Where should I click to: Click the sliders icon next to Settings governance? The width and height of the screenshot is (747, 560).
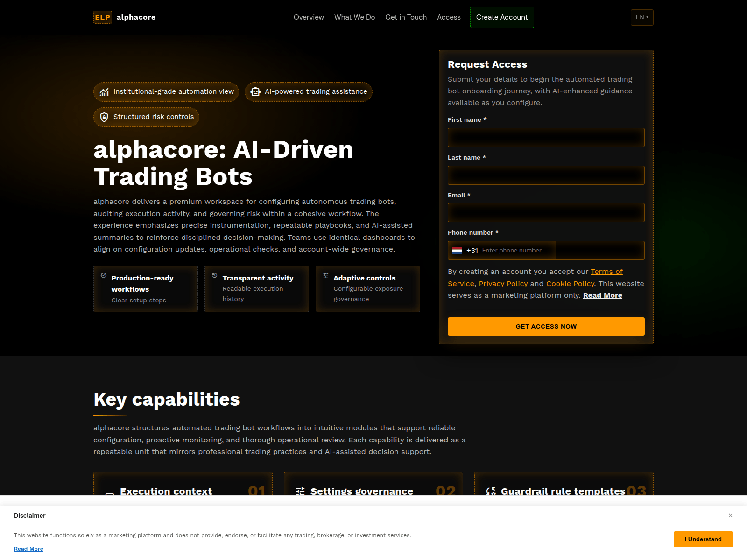(300, 491)
